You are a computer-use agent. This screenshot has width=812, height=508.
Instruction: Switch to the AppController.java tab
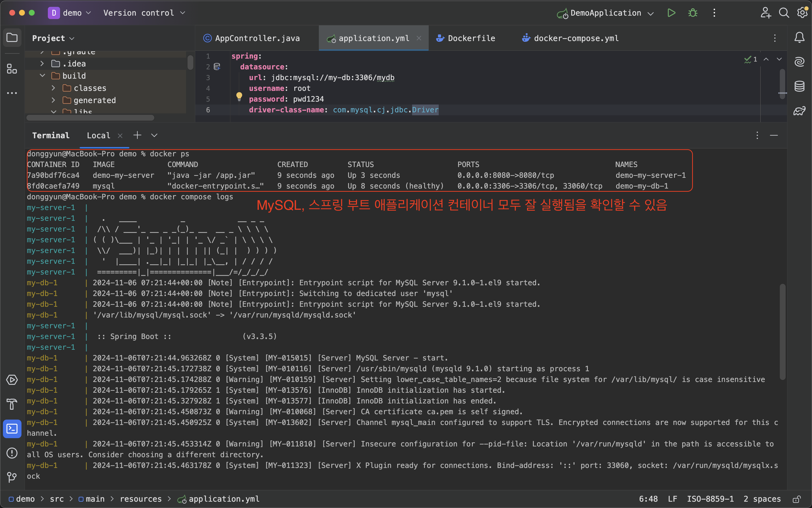pyautogui.click(x=257, y=38)
